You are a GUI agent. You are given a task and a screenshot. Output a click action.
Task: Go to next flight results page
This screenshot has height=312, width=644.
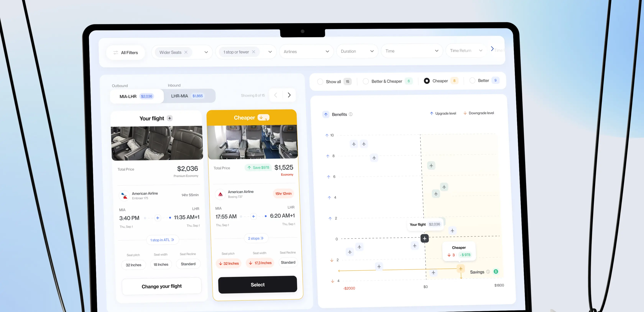pyautogui.click(x=289, y=95)
